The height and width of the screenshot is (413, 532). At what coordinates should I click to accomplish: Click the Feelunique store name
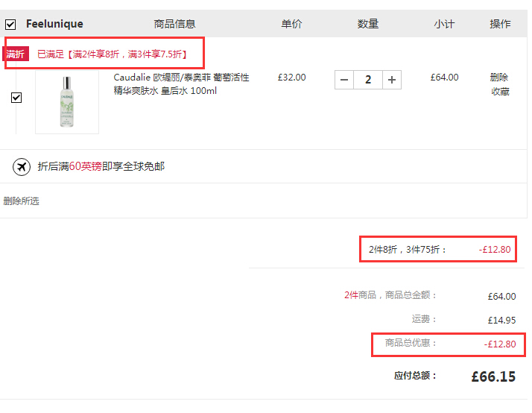pyautogui.click(x=54, y=24)
